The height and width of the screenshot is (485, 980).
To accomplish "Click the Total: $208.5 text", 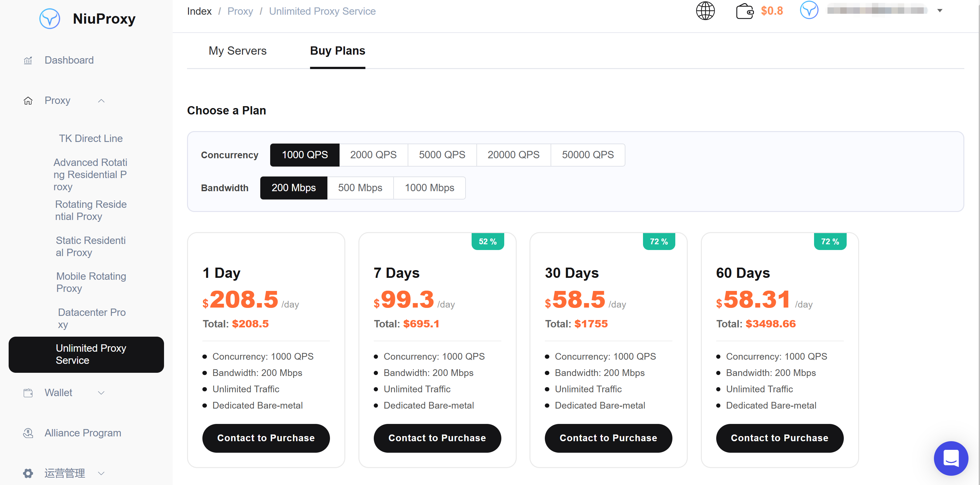I will pos(236,324).
